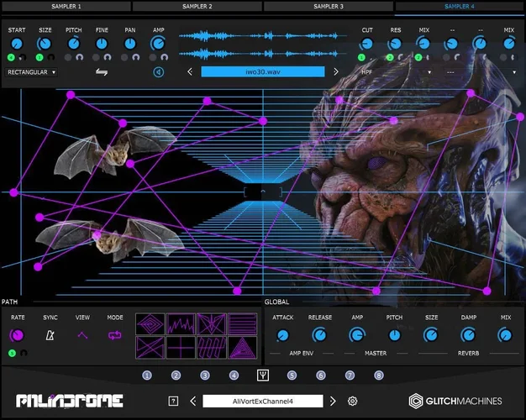Select the zigzag columns path preset

point(212,348)
